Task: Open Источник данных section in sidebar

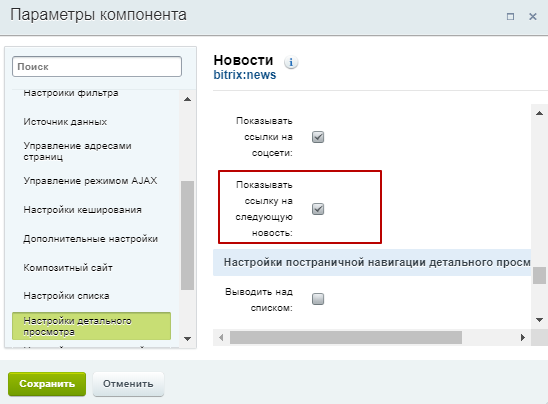Action: [x=65, y=122]
